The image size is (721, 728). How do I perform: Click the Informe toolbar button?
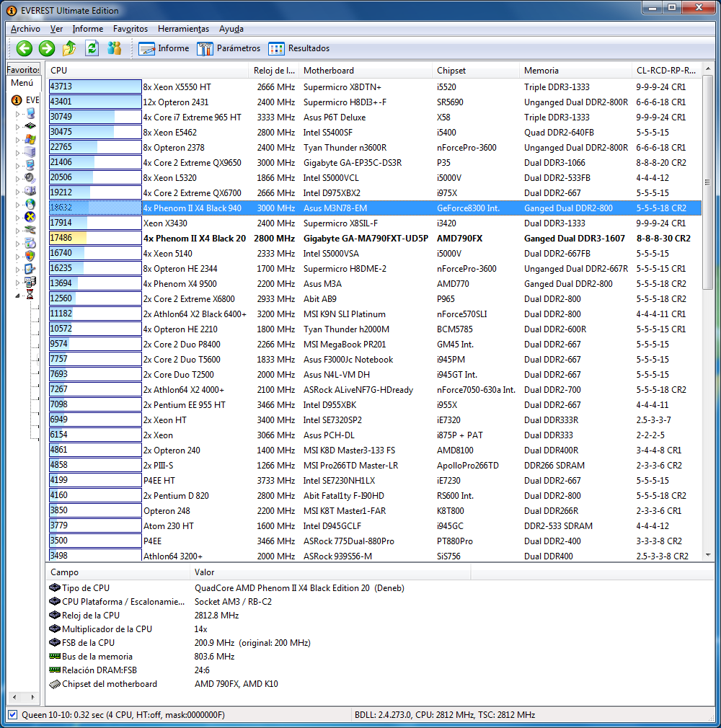tap(164, 48)
